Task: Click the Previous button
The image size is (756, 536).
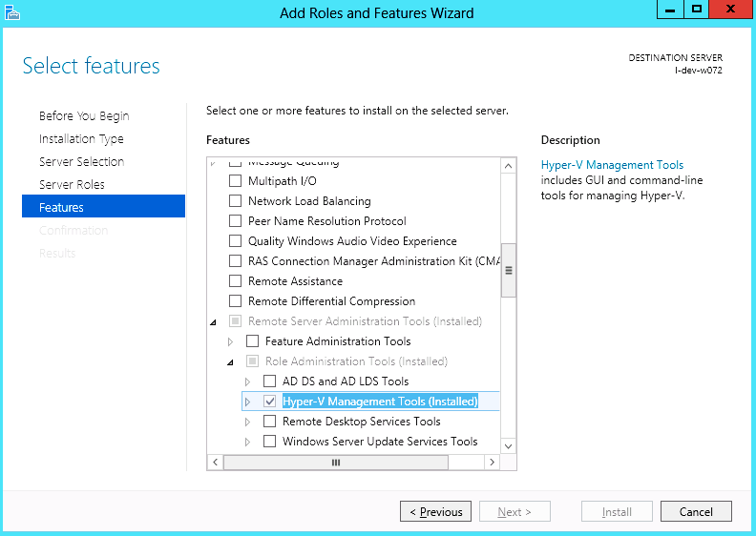Action: click(435, 512)
